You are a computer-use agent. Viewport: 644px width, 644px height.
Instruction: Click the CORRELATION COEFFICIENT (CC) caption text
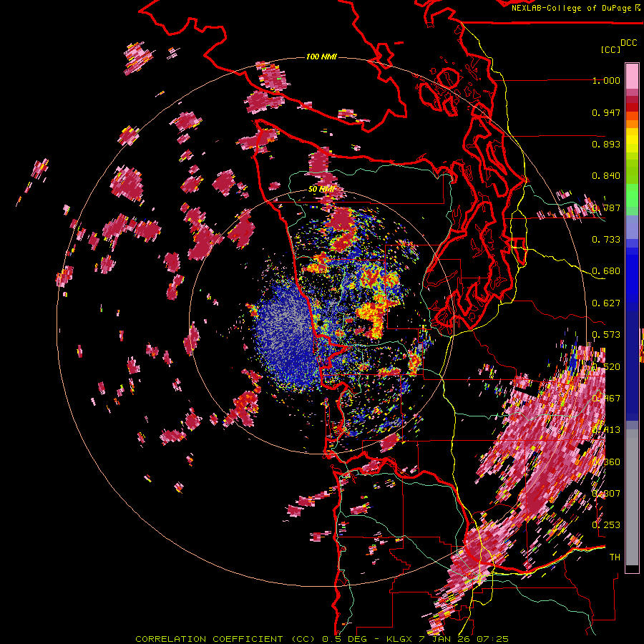pos(225,639)
